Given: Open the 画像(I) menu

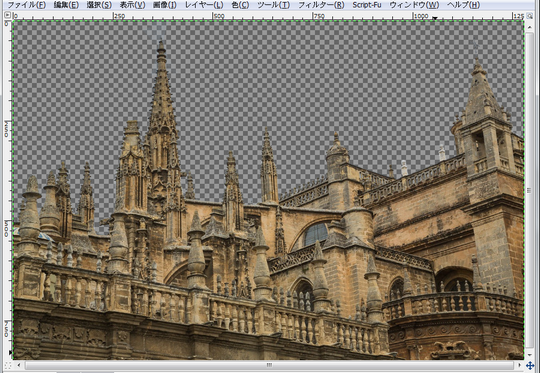Looking at the screenshot, I should click(165, 5).
